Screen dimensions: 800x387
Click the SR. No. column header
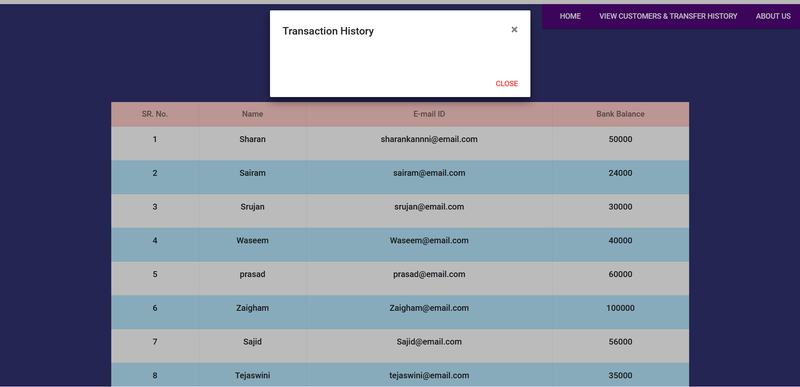tap(155, 114)
